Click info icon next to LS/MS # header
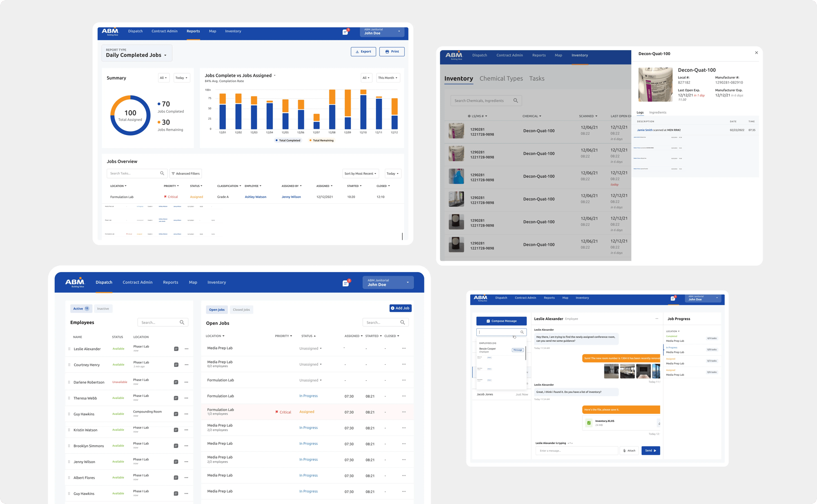817x504 pixels. pyautogui.click(x=469, y=116)
